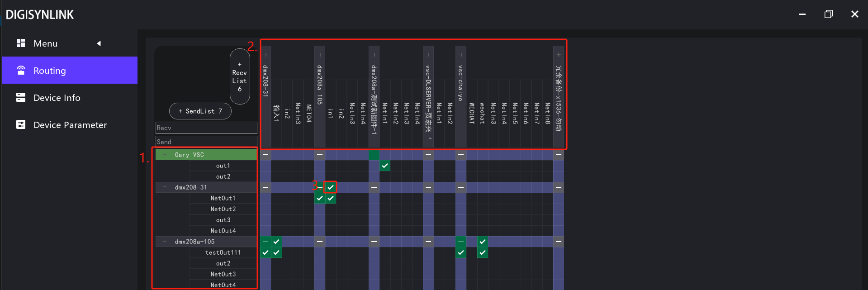This screenshot has height=290, width=868.
Task: Toggle dmx208a-105 row to wechat checkmark
Action: (483, 242)
